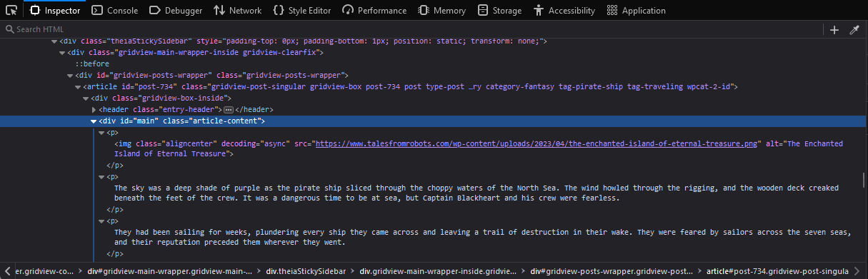Focus the Search HTML field
This screenshot has width=868, height=279.
(x=411, y=29)
